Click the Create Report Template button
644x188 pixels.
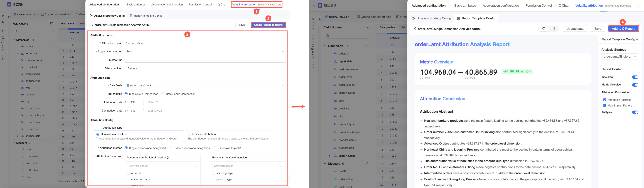tap(268, 25)
